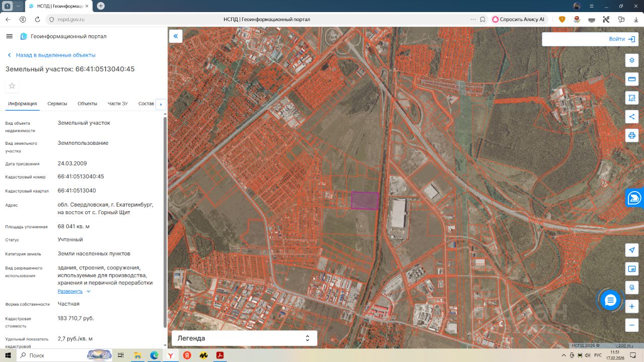Locate my position with arrow icon
Screen dimensions: 644x362
[632, 250]
